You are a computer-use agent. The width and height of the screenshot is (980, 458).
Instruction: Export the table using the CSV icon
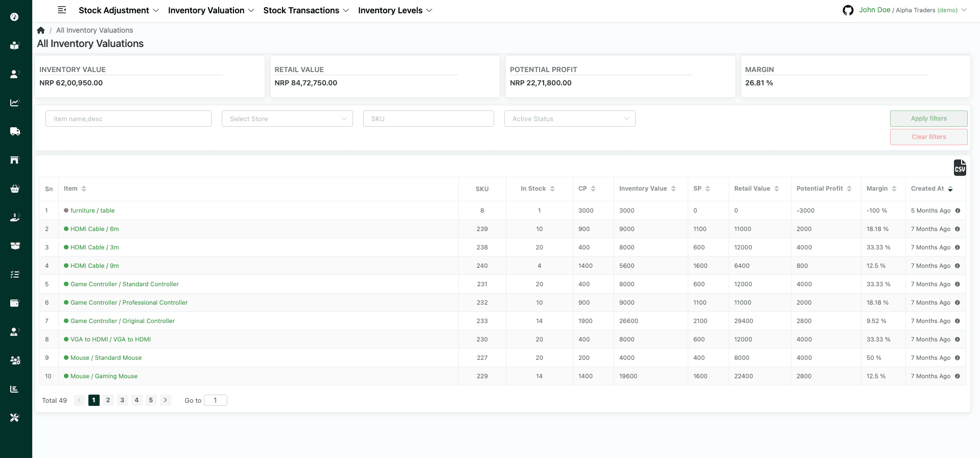click(x=960, y=168)
